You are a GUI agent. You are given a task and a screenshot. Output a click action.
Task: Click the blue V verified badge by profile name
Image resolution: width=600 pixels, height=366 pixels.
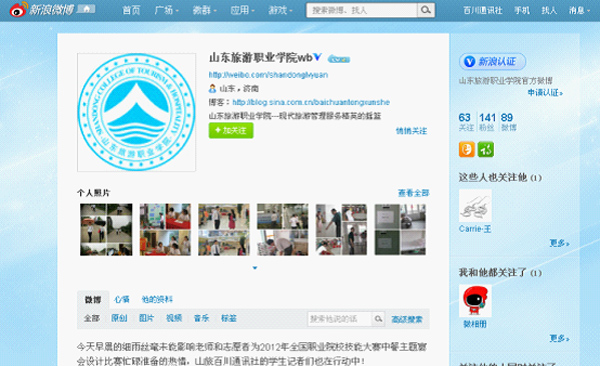pos(318,57)
